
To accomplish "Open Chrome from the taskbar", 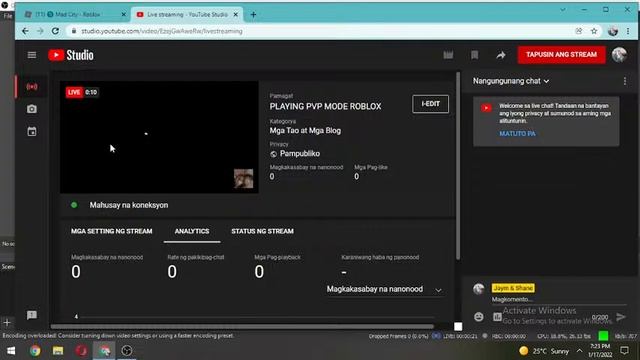I will 35,351.
